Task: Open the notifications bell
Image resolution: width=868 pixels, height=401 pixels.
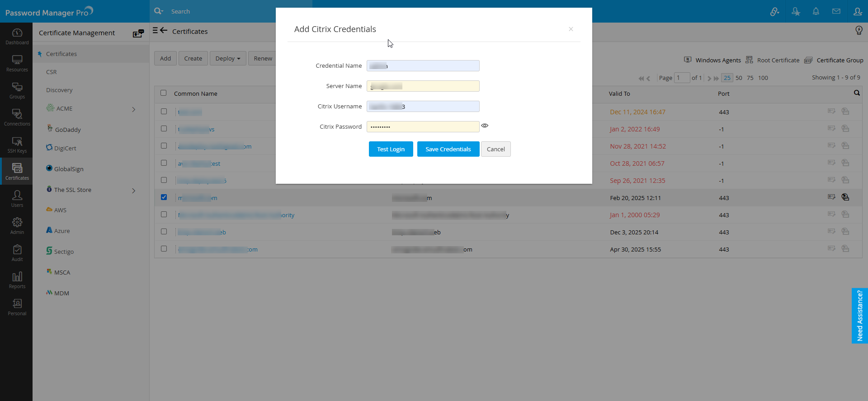Action: tap(816, 11)
